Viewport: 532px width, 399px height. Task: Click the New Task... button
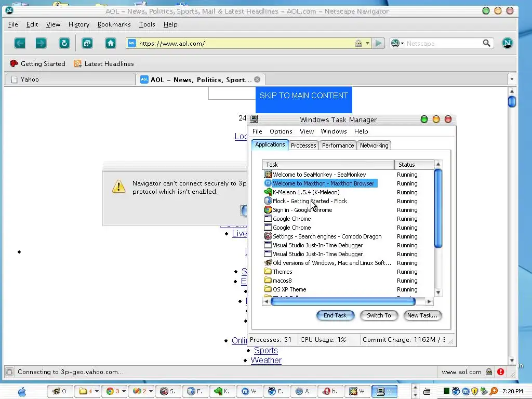coord(422,315)
